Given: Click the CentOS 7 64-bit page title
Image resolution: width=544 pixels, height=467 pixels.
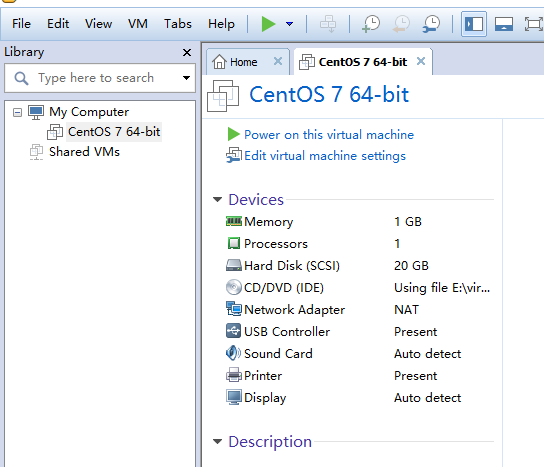Looking at the screenshot, I should pyautogui.click(x=329, y=94).
